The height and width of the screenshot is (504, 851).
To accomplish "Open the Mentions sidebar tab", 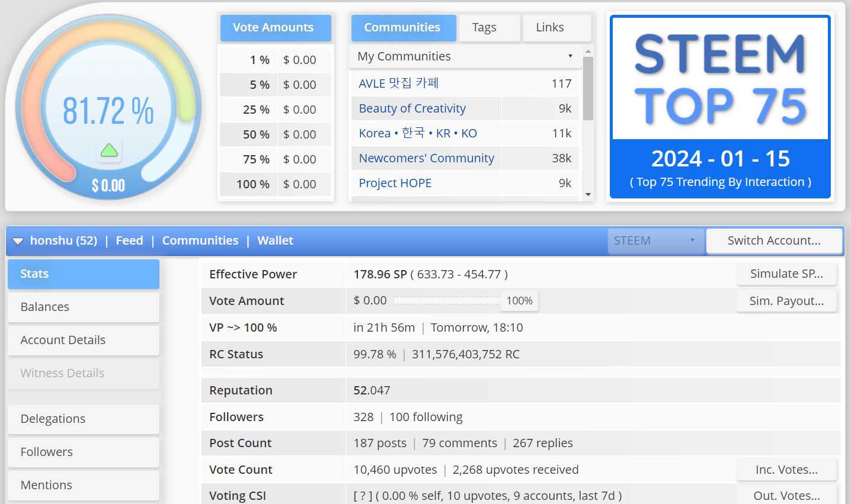I will pos(84,486).
